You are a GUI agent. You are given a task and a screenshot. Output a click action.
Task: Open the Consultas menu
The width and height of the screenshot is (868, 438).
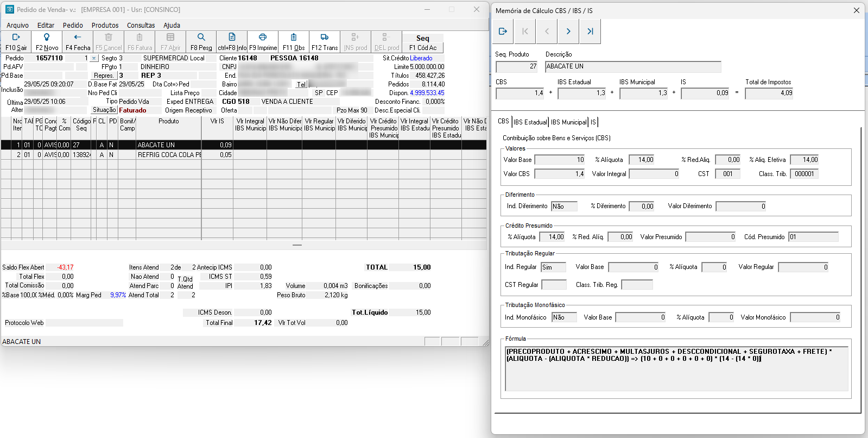141,25
